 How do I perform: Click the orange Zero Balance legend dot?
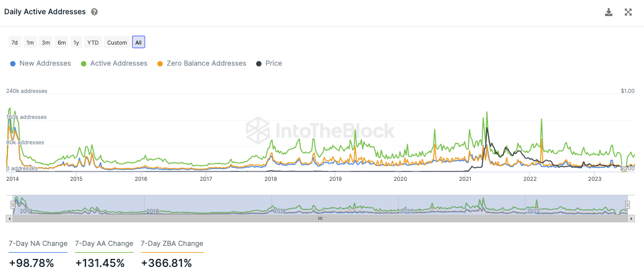pyautogui.click(x=160, y=64)
